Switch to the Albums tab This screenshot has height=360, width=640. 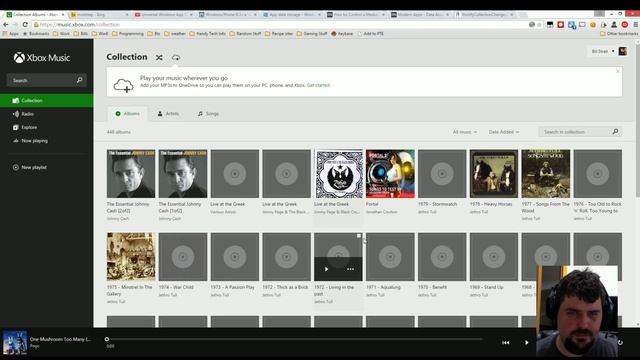[127, 113]
